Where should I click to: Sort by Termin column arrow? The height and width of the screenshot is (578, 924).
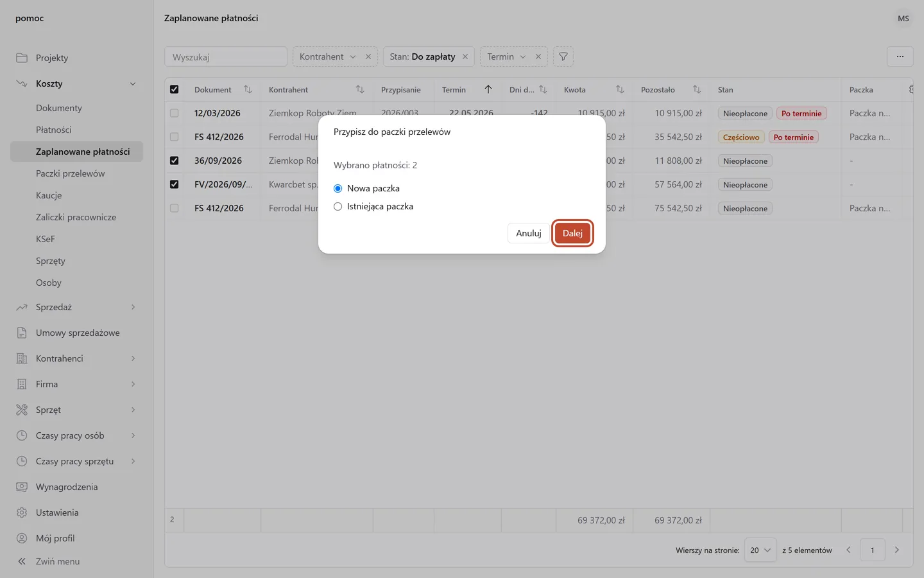coord(488,89)
